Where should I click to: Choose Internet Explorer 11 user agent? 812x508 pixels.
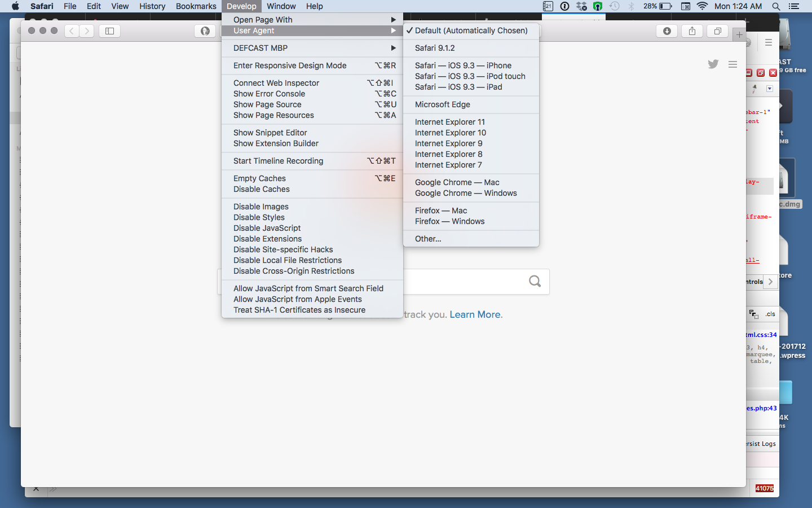coord(471,122)
